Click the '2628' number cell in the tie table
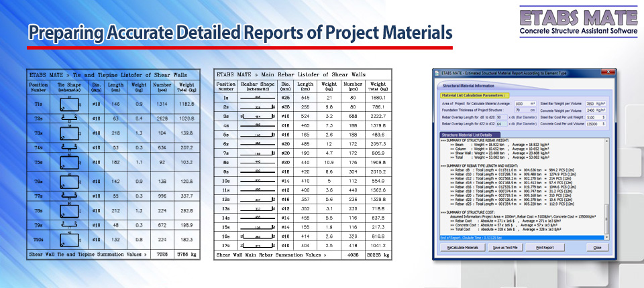 click(x=164, y=118)
